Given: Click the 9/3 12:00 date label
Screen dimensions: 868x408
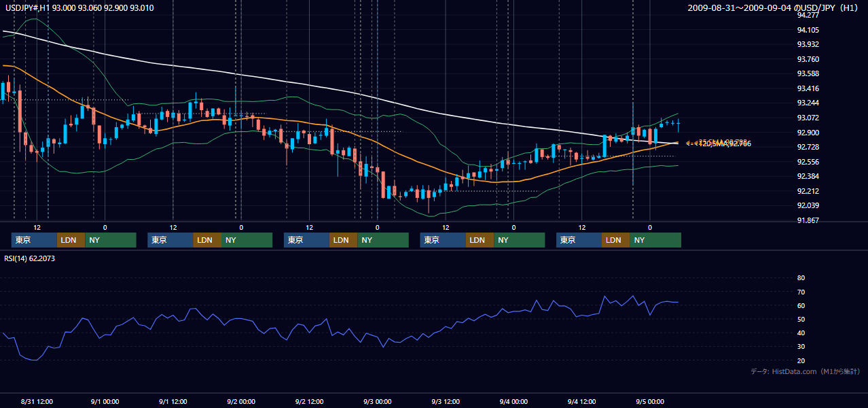Looking at the screenshot, I should 446,401.
